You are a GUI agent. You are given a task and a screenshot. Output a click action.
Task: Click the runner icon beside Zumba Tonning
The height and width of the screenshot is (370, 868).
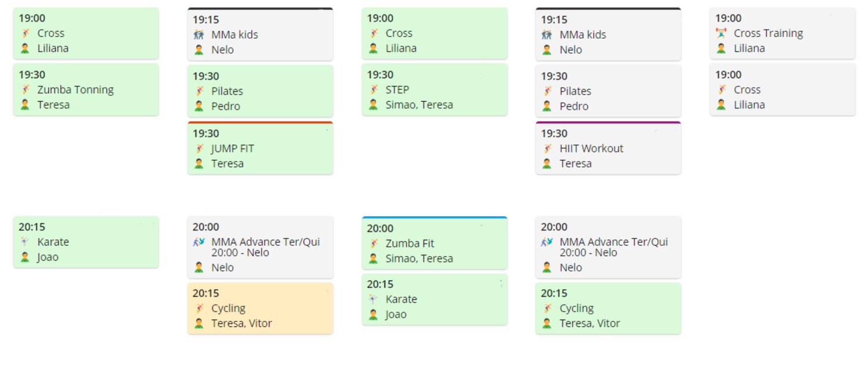pos(25,90)
